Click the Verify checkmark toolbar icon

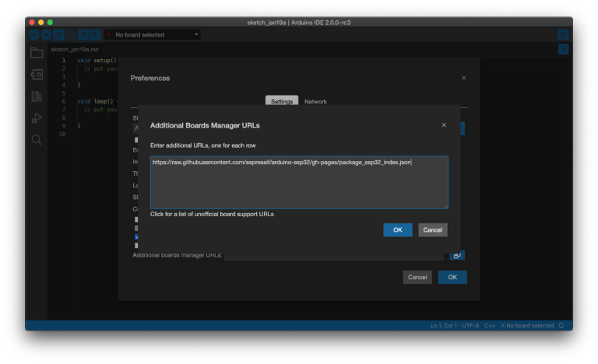pyautogui.click(x=34, y=35)
